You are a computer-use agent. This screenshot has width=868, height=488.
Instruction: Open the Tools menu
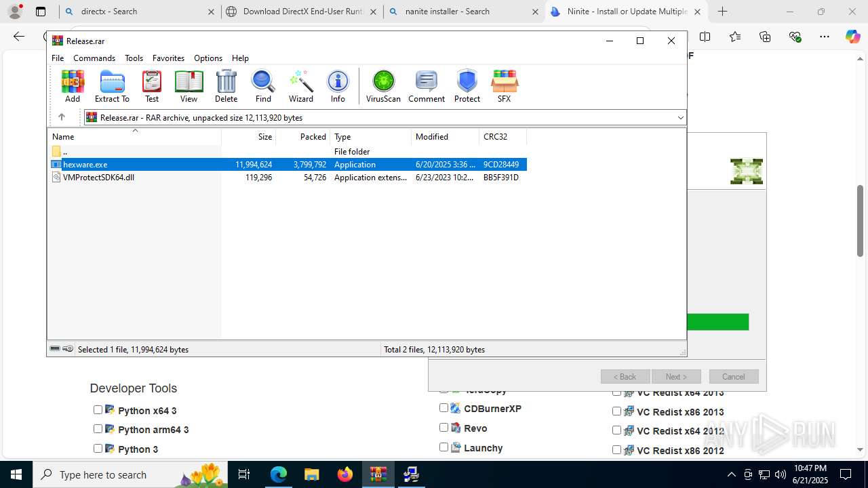pyautogui.click(x=134, y=58)
